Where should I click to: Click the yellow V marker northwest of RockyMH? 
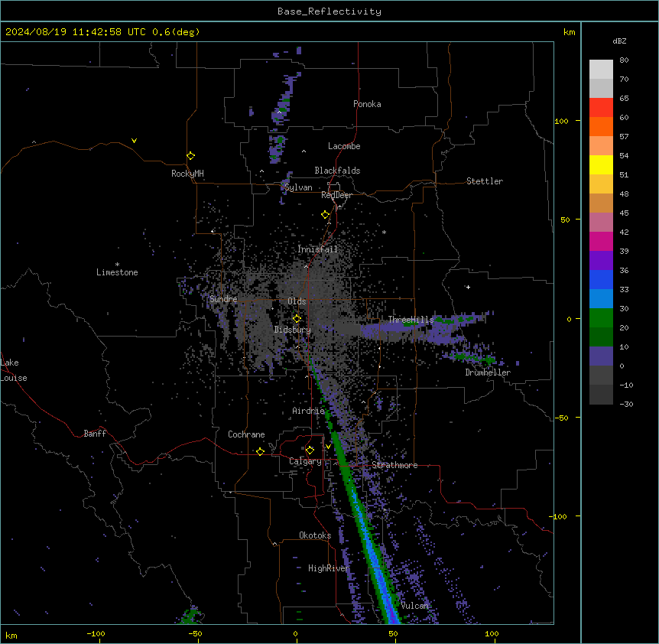tap(134, 141)
